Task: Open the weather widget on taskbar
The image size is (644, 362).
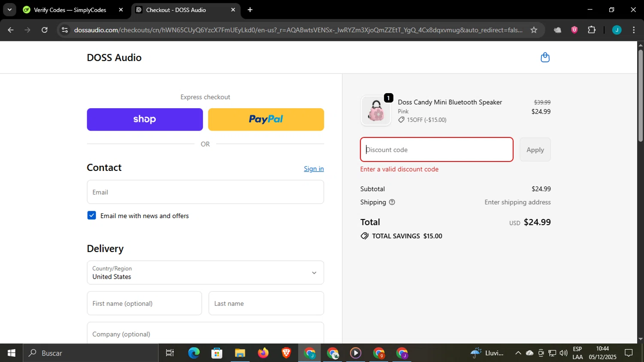Action: tap(487, 353)
